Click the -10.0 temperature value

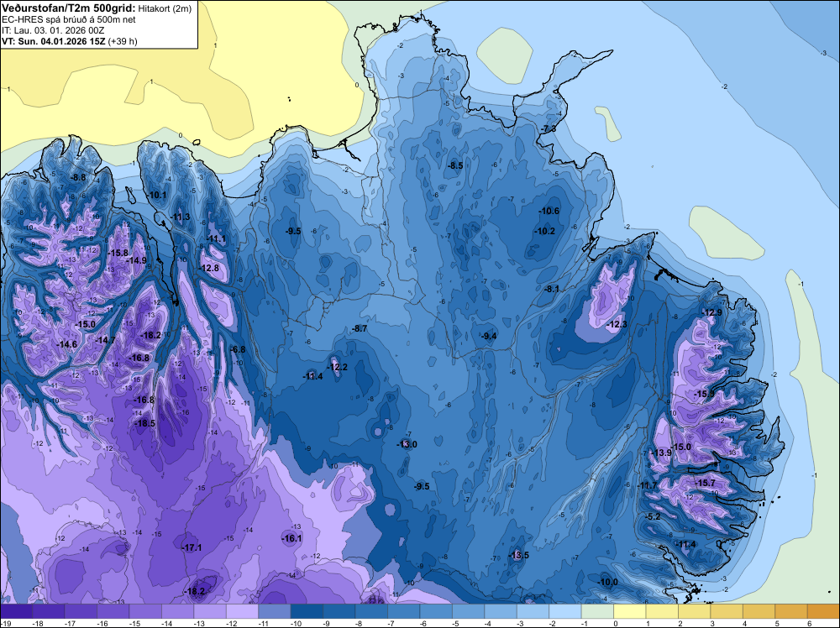tap(608, 582)
